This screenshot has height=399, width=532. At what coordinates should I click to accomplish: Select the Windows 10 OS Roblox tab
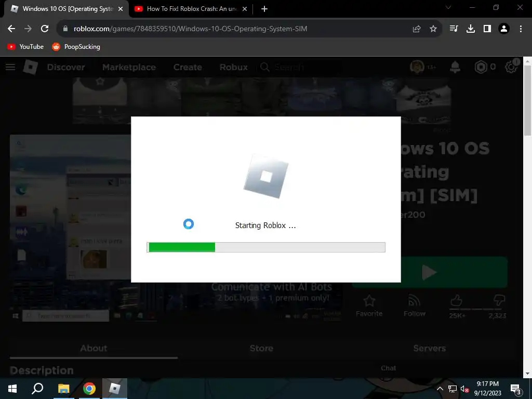point(66,9)
